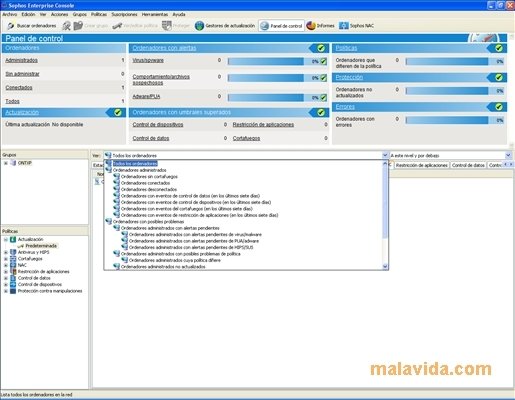Click green check on Protección header
This screenshot has height=400, width=515.
pos(499,77)
